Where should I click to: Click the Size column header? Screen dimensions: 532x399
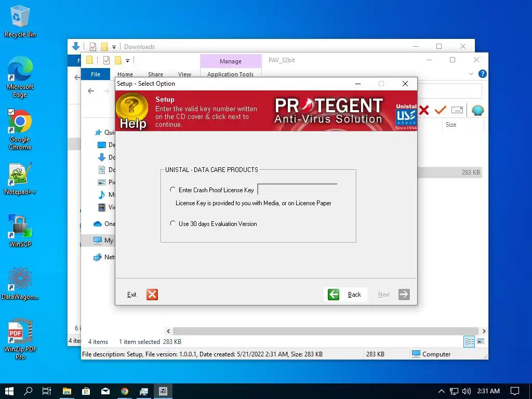(x=450, y=125)
